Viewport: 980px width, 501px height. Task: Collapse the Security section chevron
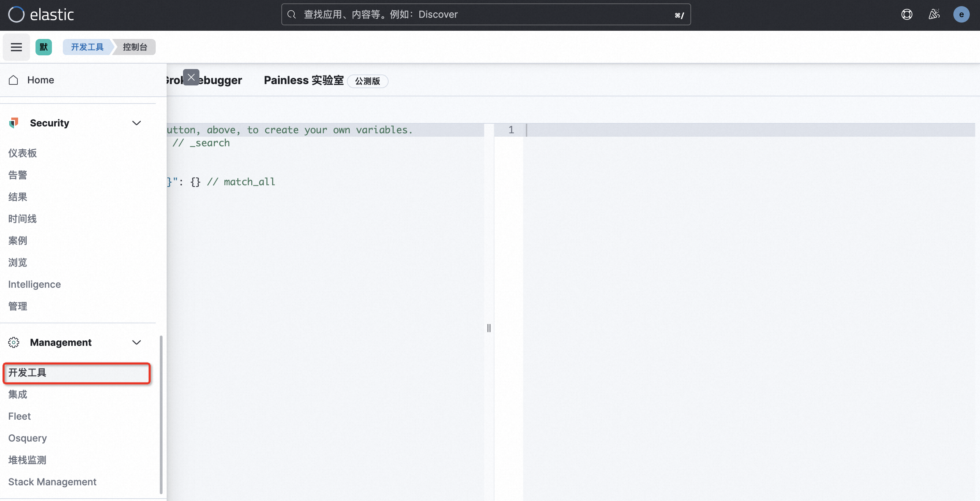[x=137, y=123]
